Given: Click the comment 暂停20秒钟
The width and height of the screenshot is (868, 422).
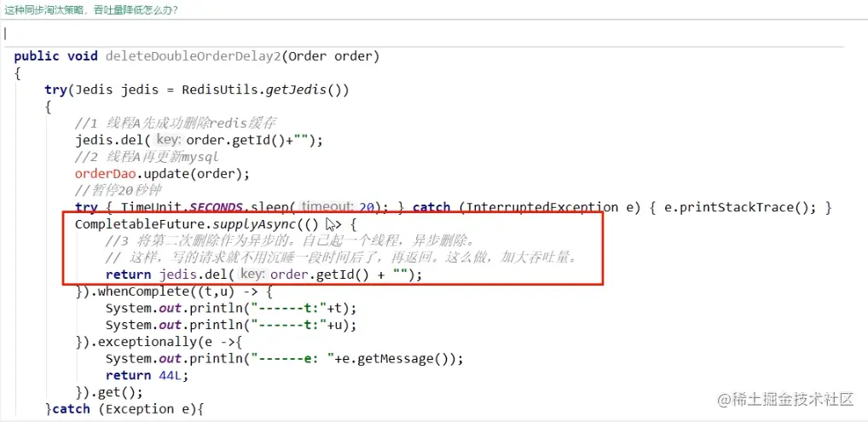Looking at the screenshot, I should [x=118, y=190].
